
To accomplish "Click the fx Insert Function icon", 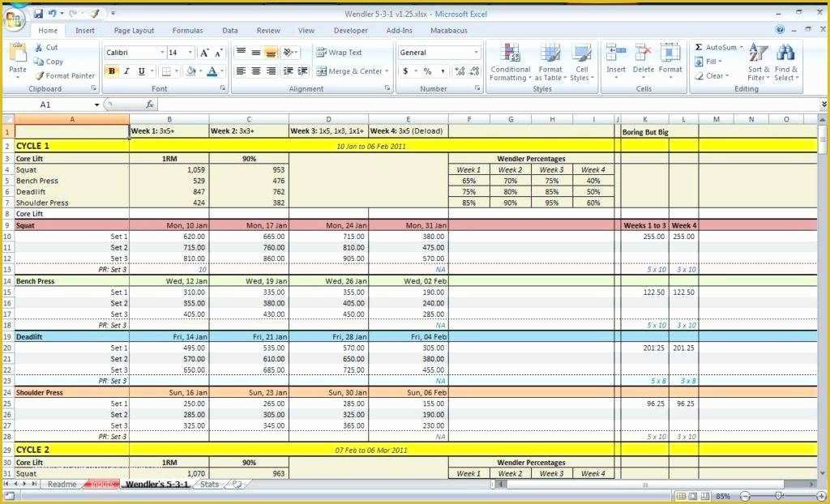I will pyautogui.click(x=150, y=105).
